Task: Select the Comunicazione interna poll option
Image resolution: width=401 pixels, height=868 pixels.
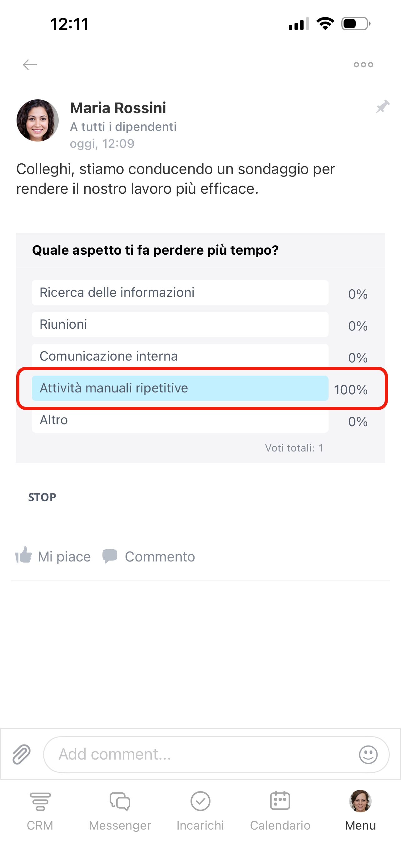Action: click(180, 355)
